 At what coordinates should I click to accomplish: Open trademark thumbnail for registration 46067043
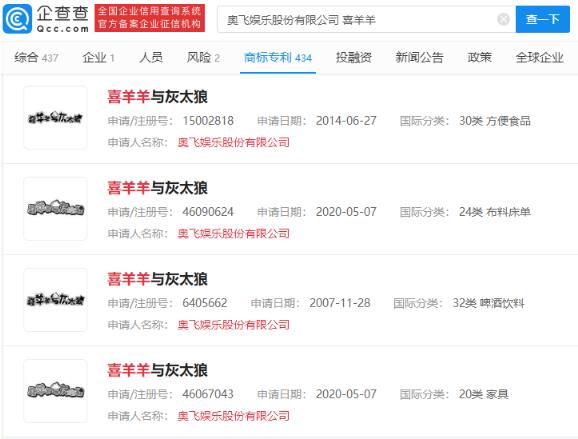point(55,391)
